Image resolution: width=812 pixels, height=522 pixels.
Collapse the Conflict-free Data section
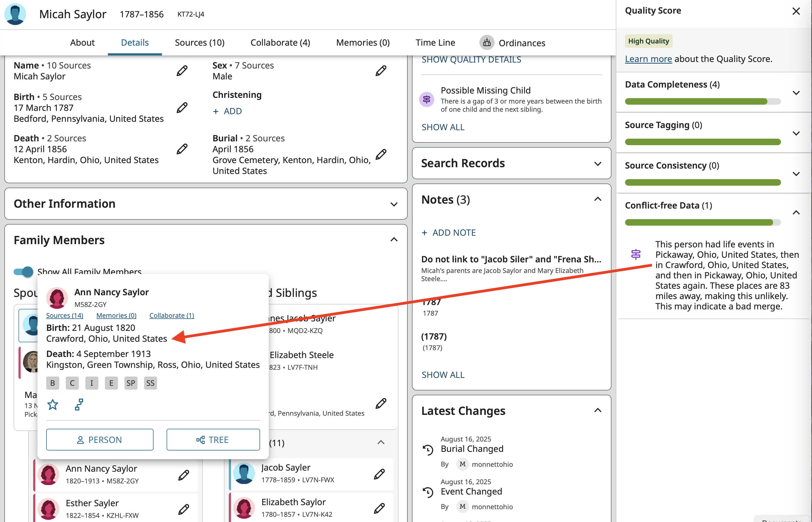click(x=796, y=213)
